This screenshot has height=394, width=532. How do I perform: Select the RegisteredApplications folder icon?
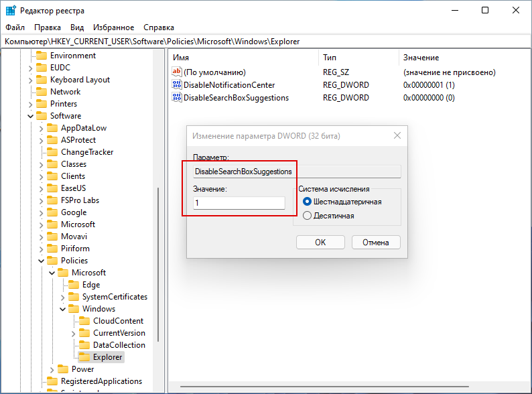[x=52, y=381]
